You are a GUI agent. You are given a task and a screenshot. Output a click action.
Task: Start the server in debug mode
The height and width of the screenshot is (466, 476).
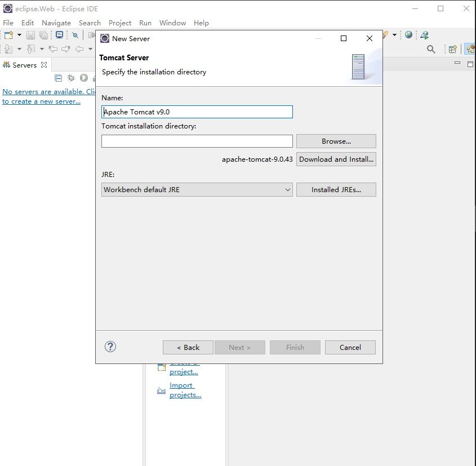click(x=71, y=78)
